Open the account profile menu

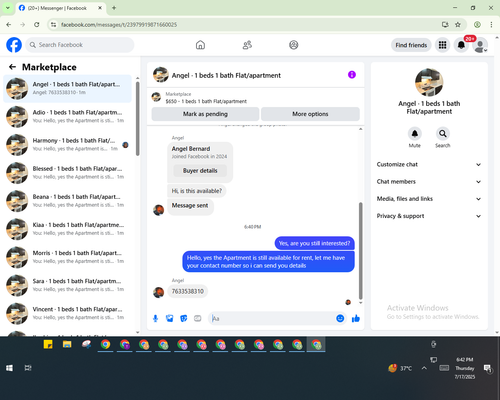coord(480,46)
